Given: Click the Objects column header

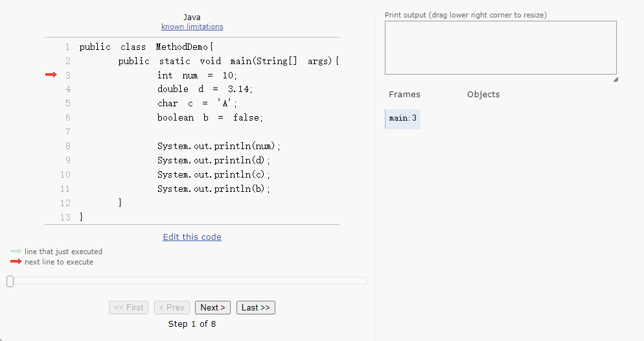Looking at the screenshot, I should [483, 94].
